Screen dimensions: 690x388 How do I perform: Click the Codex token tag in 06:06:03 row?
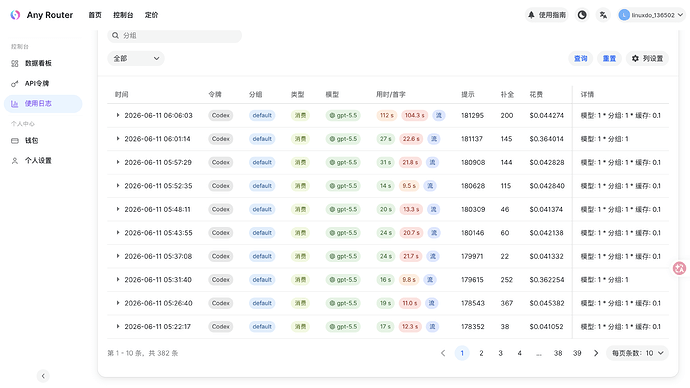coord(221,115)
